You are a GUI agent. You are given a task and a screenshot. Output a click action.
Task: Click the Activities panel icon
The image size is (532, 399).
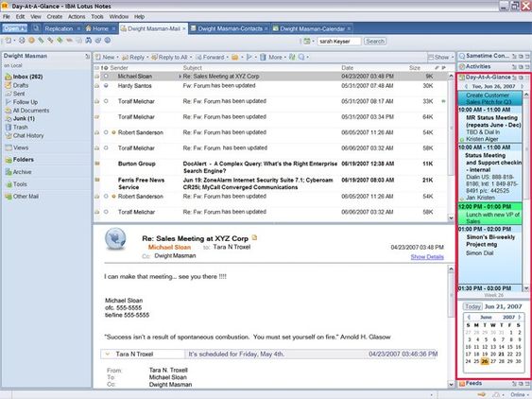tap(462, 66)
